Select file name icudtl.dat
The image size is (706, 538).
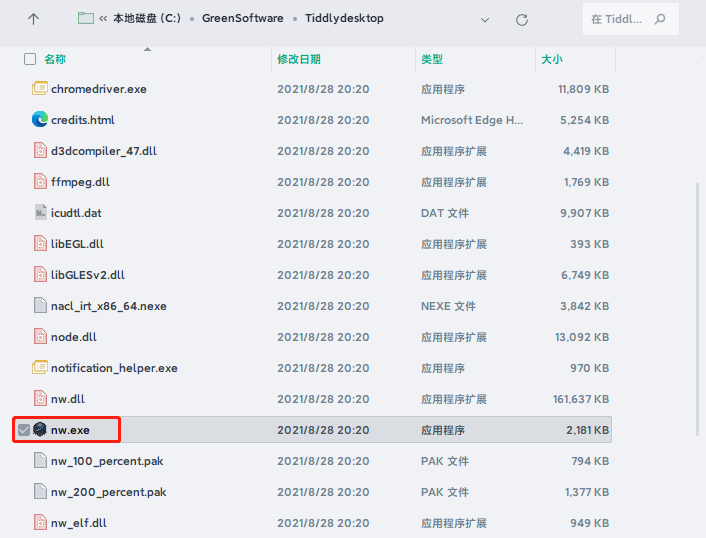point(76,213)
